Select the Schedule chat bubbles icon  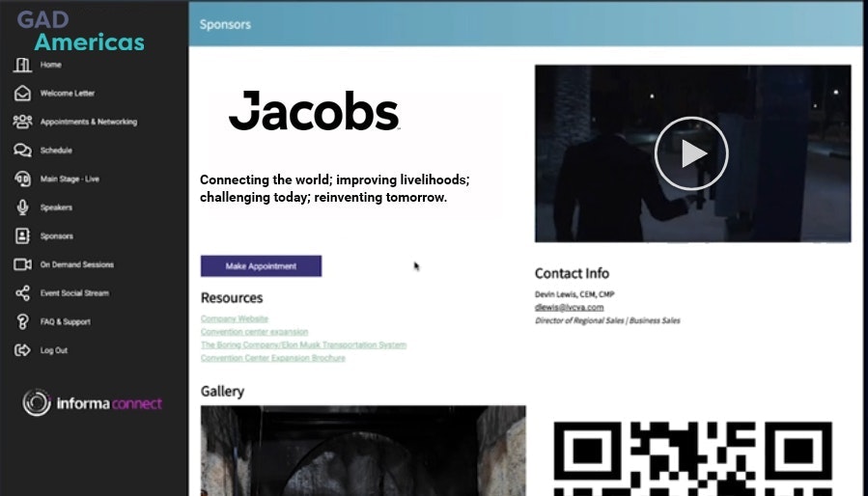tap(22, 151)
